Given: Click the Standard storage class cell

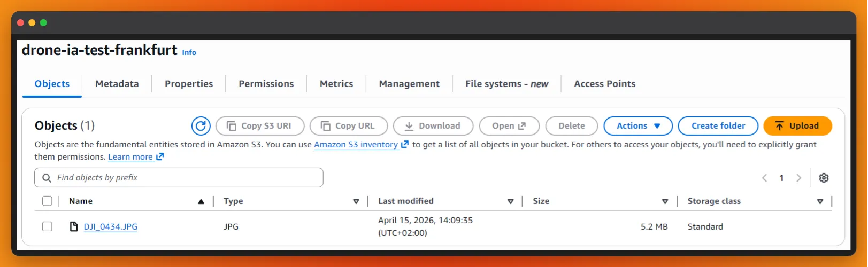Looking at the screenshot, I should [x=705, y=226].
